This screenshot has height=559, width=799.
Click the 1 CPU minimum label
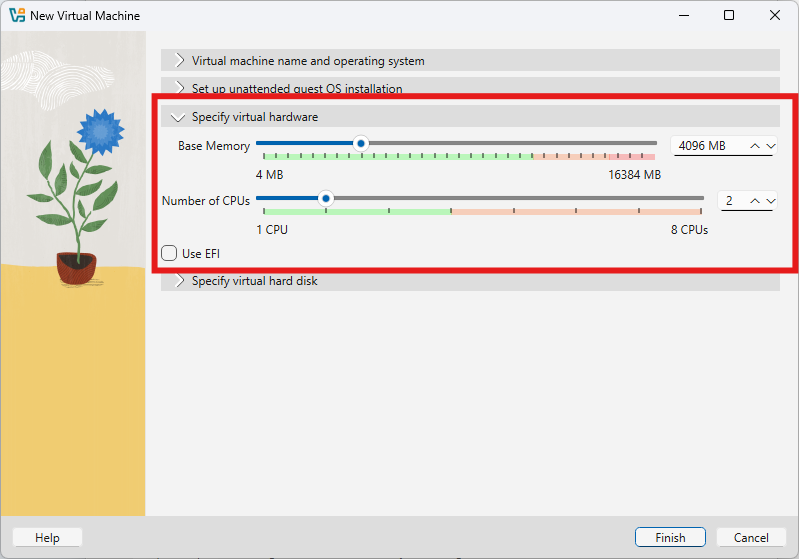[272, 230]
